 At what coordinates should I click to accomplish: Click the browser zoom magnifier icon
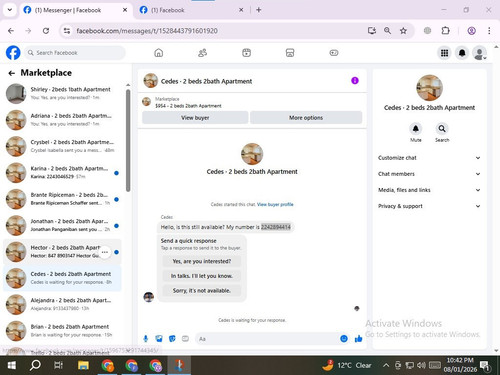(x=387, y=31)
